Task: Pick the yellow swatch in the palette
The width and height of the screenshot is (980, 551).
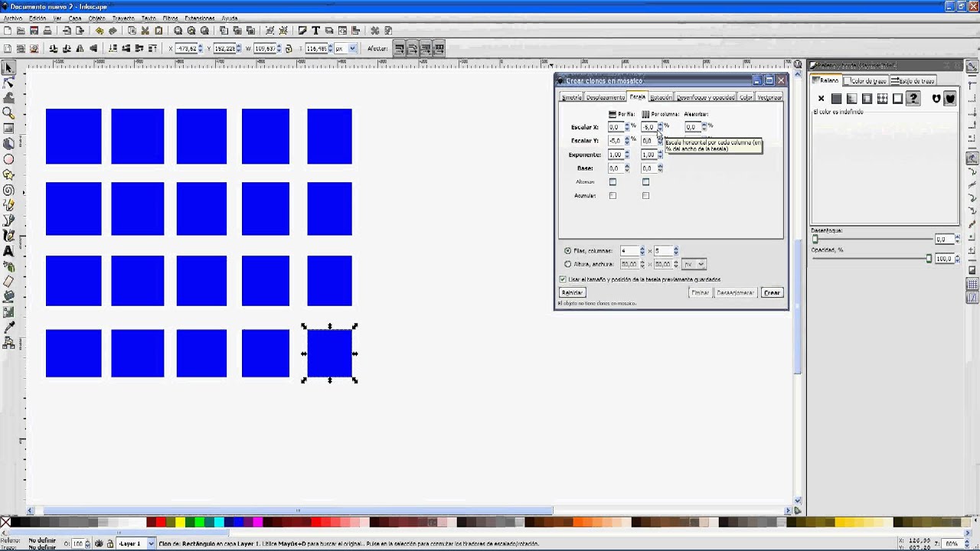Action: pos(180,523)
